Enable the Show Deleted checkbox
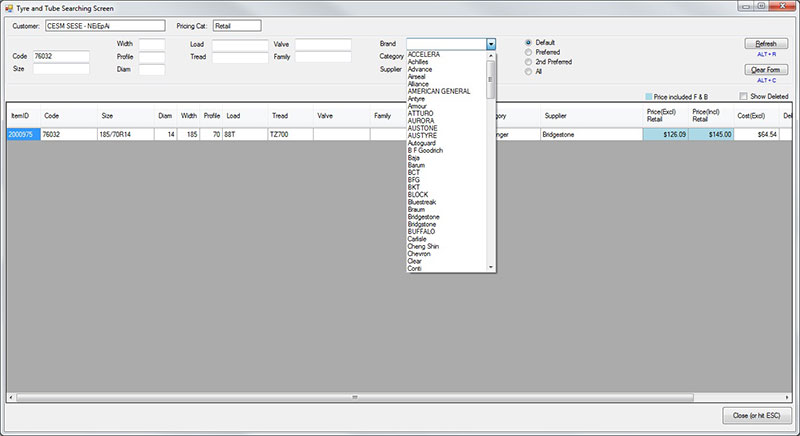 (x=744, y=96)
